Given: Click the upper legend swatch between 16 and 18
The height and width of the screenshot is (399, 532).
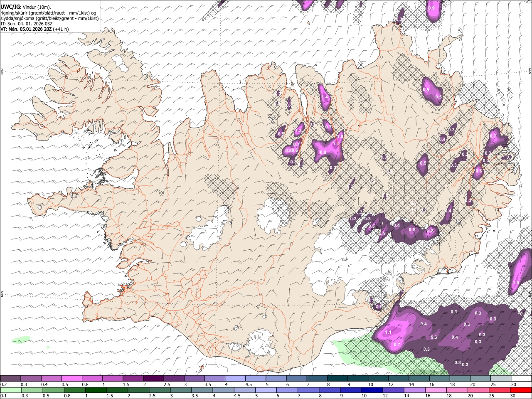Looking at the screenshot, I should [439, 378].
